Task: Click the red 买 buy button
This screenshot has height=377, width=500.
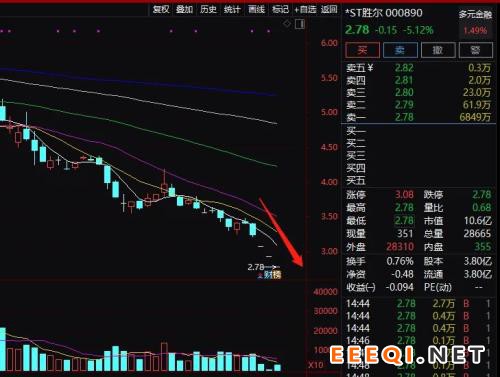Action: pyautogui.click(x=363, y=50)
